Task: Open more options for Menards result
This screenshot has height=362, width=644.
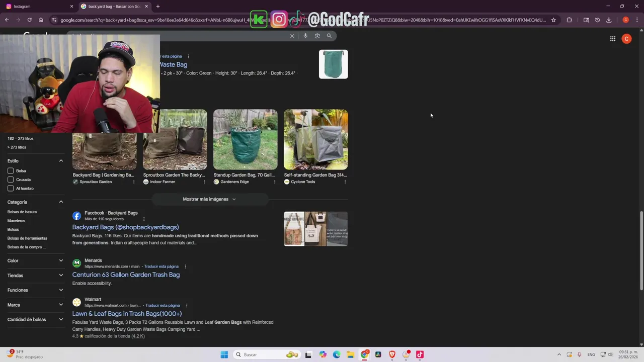Action: point(185,266)
